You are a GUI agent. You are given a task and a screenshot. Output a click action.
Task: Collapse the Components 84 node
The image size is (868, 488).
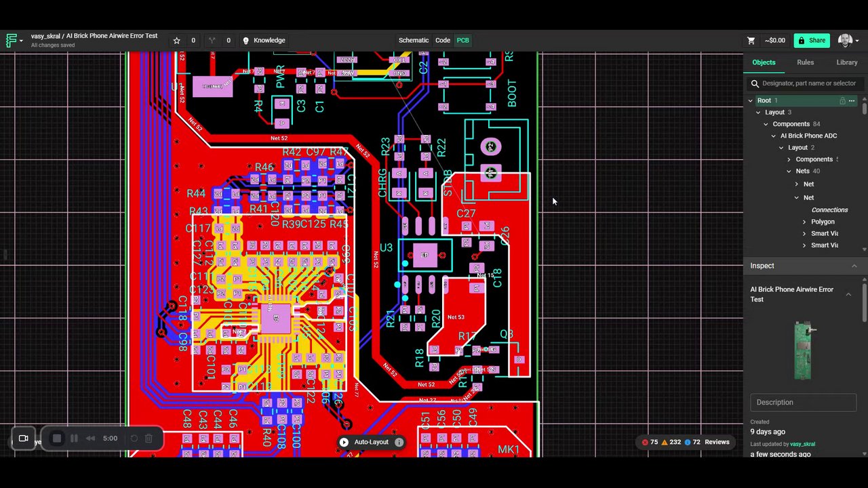pyautogui.click(x=766, y=124)
